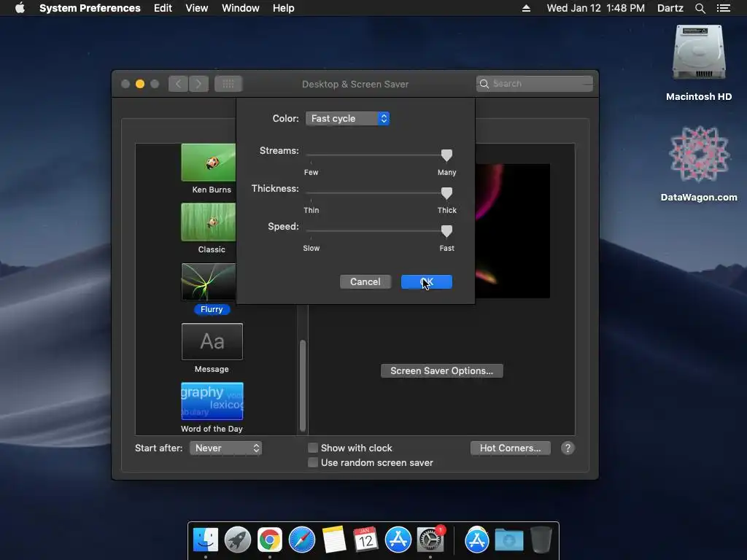Click the "Thin" slider label

pos(311,211)
